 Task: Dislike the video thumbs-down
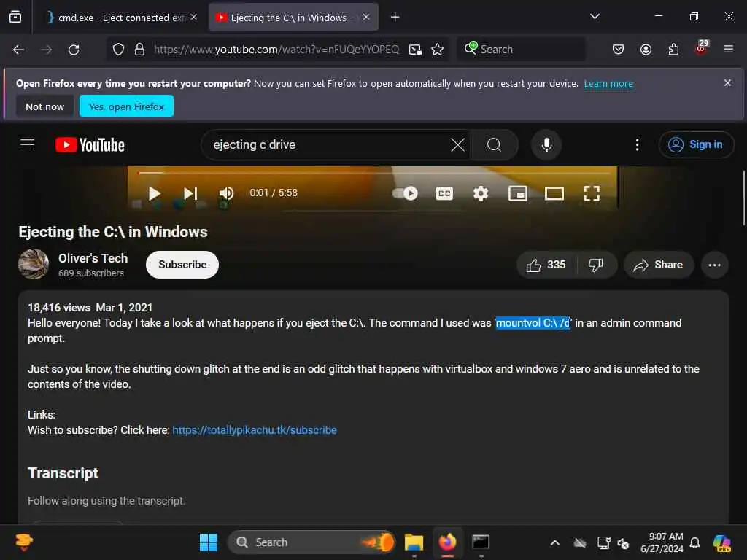[x=595, y=265]
